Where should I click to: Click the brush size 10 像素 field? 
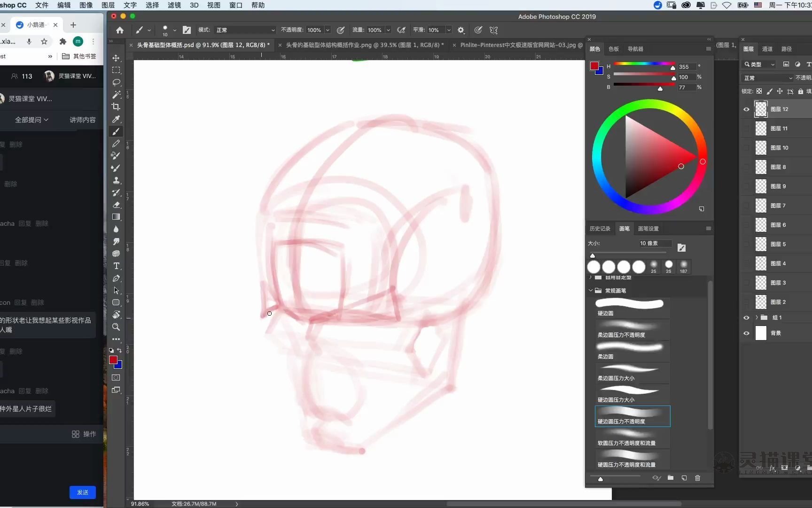click(x=655, y=243)
